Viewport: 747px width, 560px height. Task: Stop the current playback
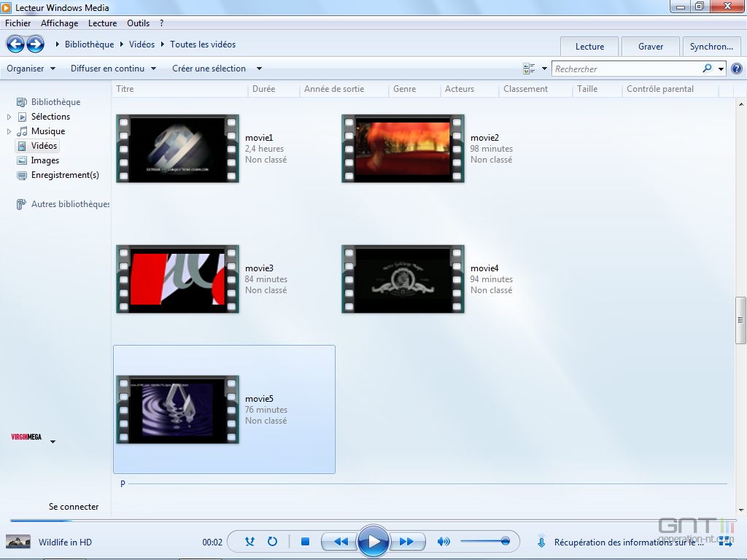coord(305,541)
